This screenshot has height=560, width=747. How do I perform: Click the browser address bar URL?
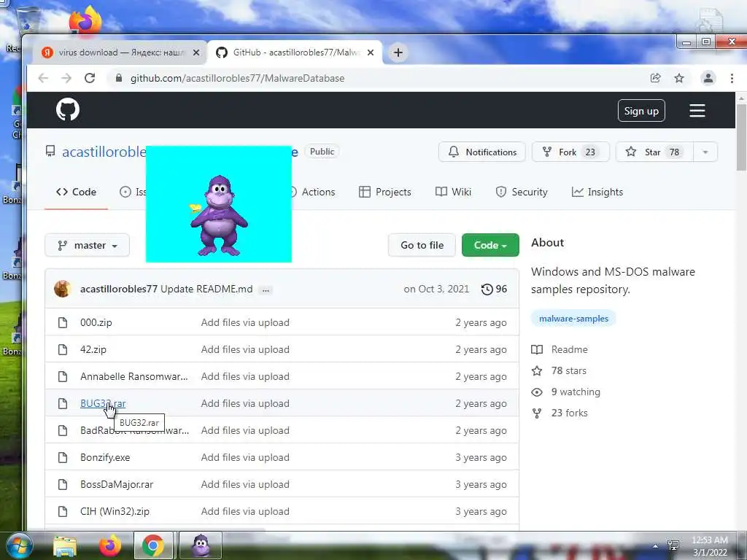click(x=237, y=78)
